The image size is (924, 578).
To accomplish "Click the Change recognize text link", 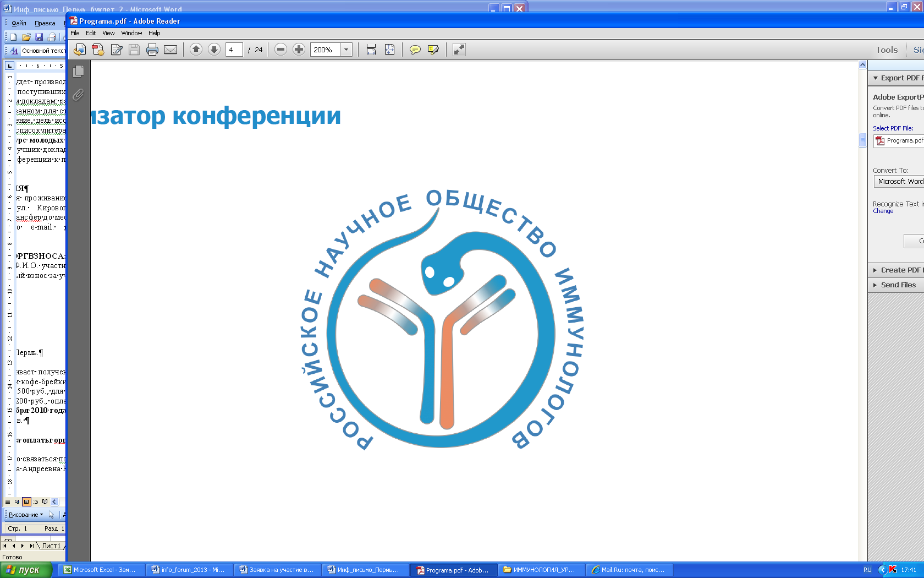I will coord(883,211).
